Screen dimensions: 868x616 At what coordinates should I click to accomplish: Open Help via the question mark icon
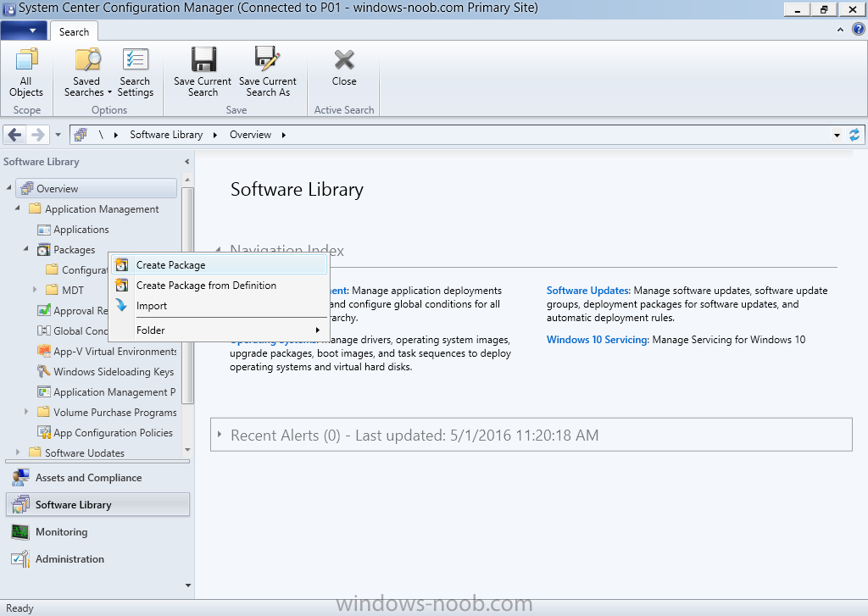click(858, 30)
